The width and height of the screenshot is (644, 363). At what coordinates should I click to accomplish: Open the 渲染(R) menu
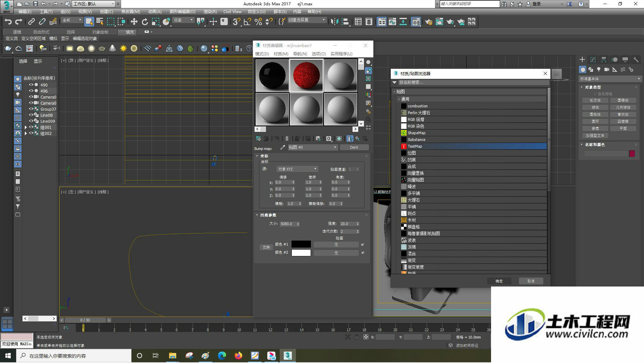click(210, 12)
